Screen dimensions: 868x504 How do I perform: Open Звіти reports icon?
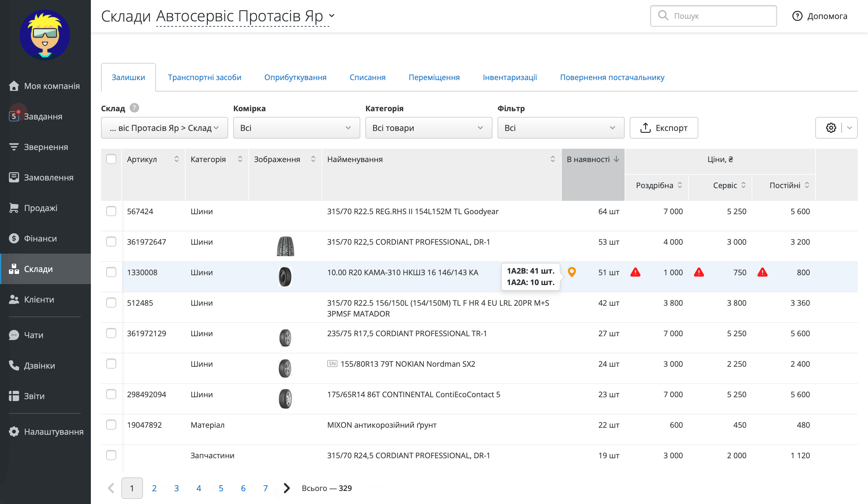click(x=14, y=396)
